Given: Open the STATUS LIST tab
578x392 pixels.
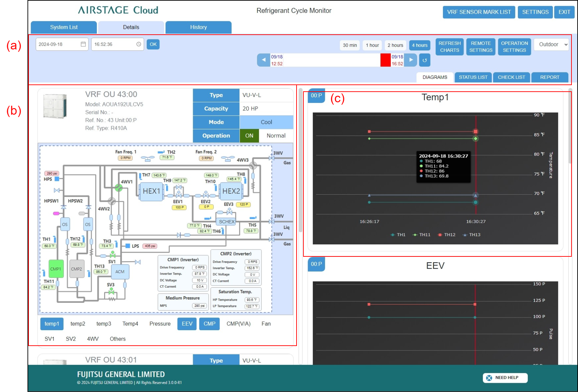Looking at the screenshot, I should pos(473,77).
